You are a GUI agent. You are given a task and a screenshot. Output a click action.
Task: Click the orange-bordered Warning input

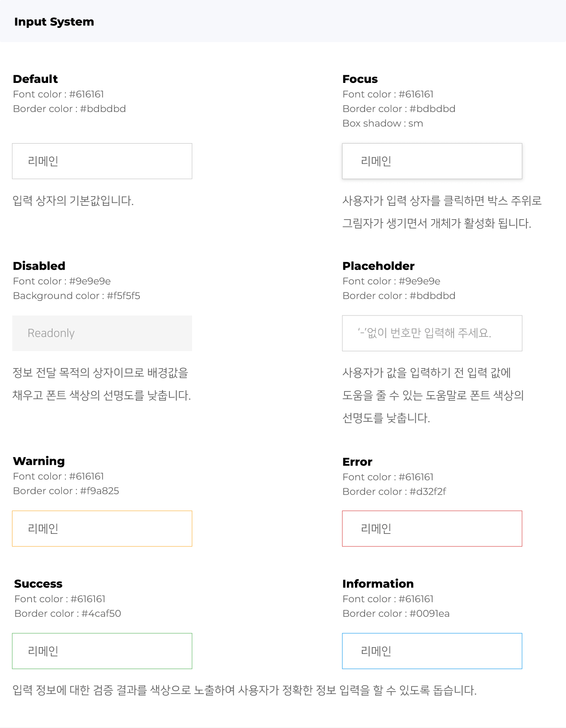102,529
